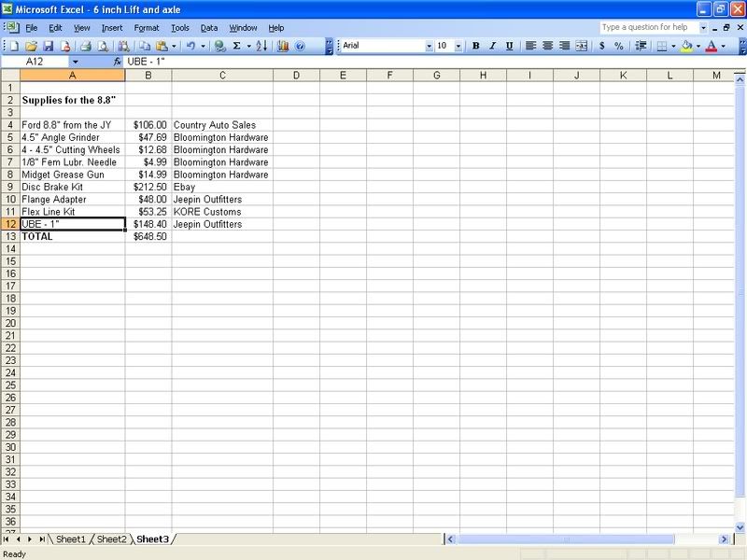
Task: Click the Permission icon beside Save
Action: click(65, 46)
